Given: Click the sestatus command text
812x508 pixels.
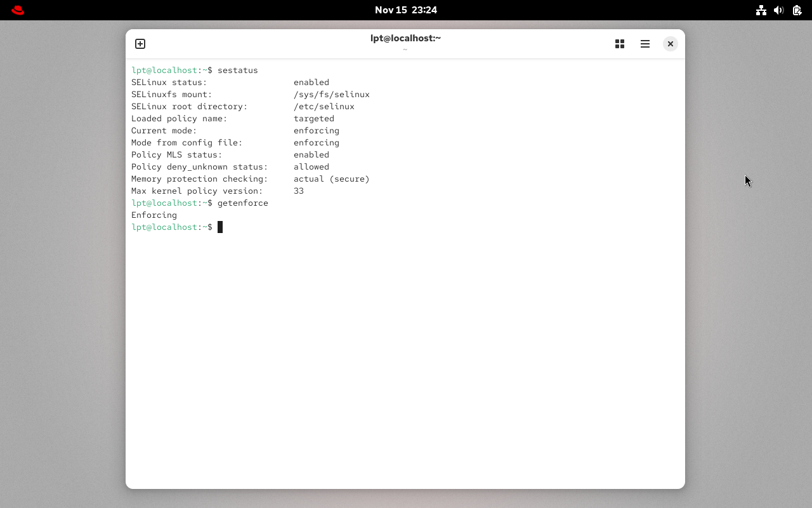Looking at the screenshot, I should pyautogui.click(x=238, y=70).
